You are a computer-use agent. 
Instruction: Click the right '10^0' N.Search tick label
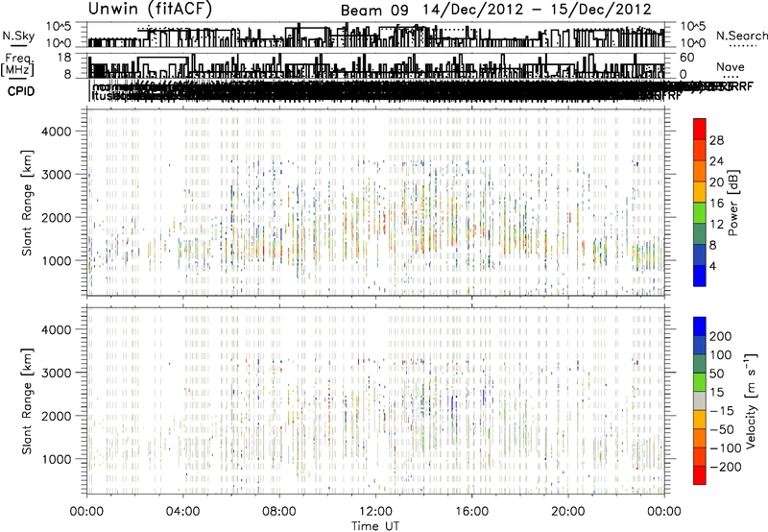tap(692, 43)
